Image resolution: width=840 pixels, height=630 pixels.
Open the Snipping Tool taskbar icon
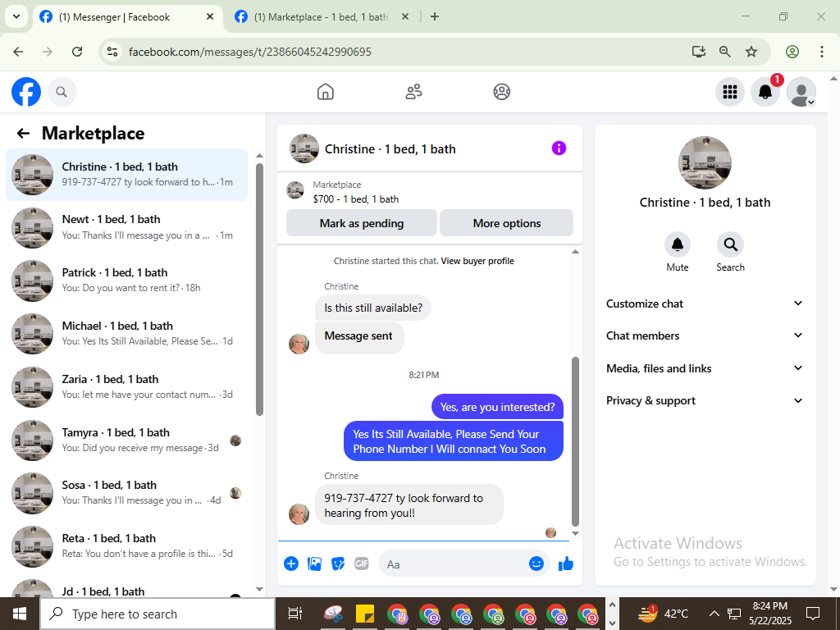pos(333,614)
